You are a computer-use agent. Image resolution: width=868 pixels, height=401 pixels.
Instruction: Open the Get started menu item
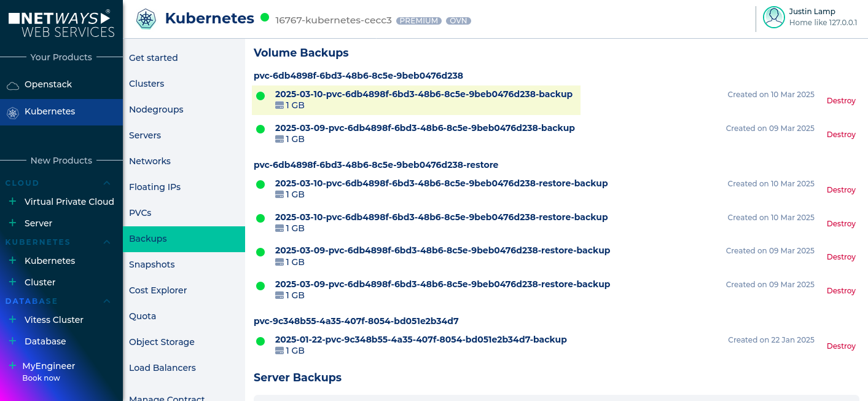point(184,58)
